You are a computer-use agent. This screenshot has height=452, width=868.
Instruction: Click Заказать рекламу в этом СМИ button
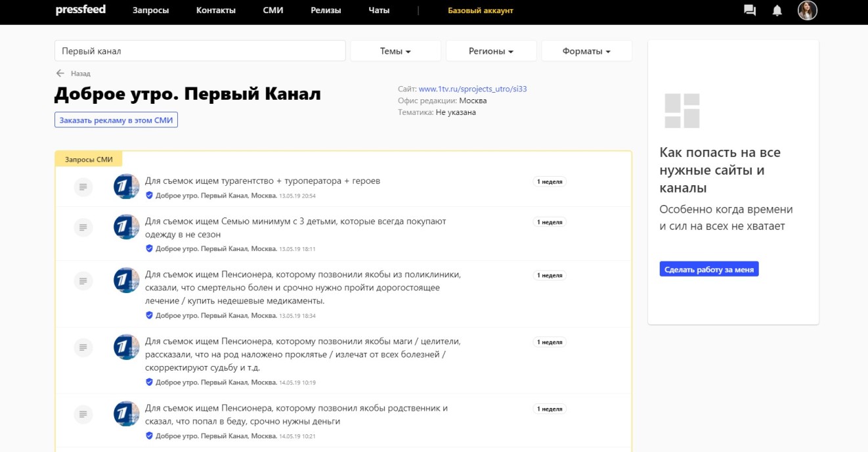[x=116, y=120]
